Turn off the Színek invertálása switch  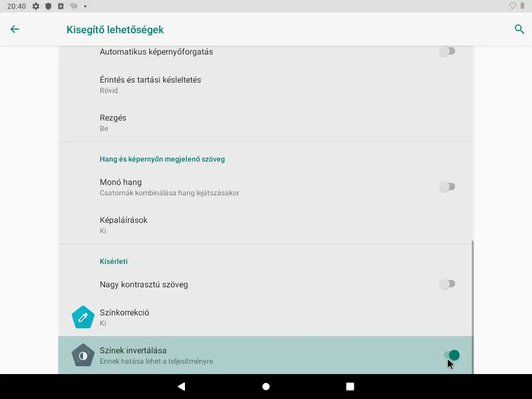pos(451,355)
